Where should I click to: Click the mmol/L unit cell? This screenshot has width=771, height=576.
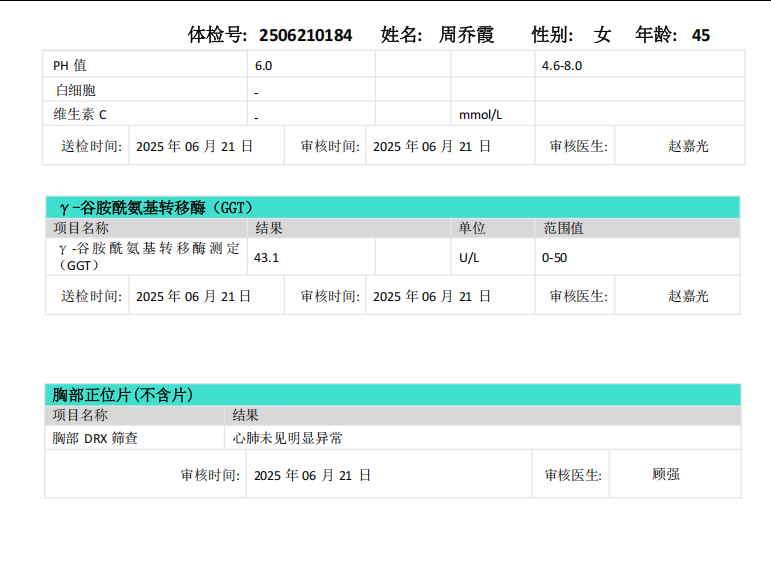pos(480,114)
